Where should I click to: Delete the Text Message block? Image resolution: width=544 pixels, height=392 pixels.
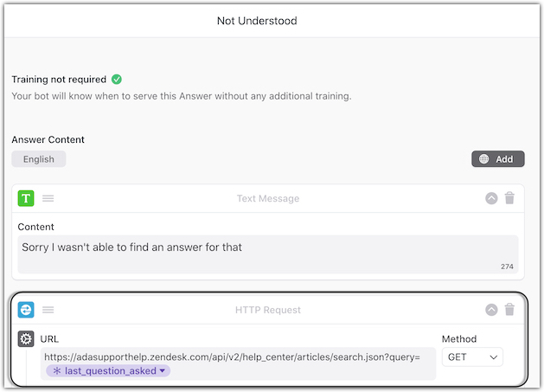point(509,198)
